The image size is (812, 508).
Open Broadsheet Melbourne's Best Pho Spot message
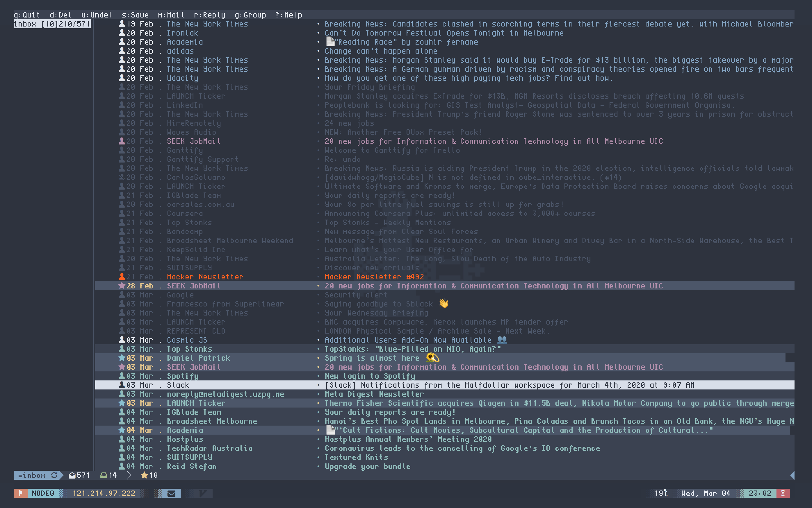445,421
